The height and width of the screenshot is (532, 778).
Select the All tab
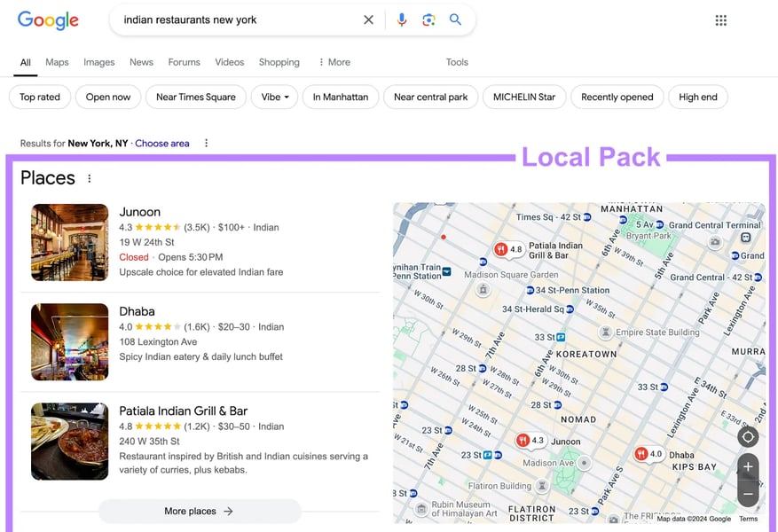(x=26, y=62)
